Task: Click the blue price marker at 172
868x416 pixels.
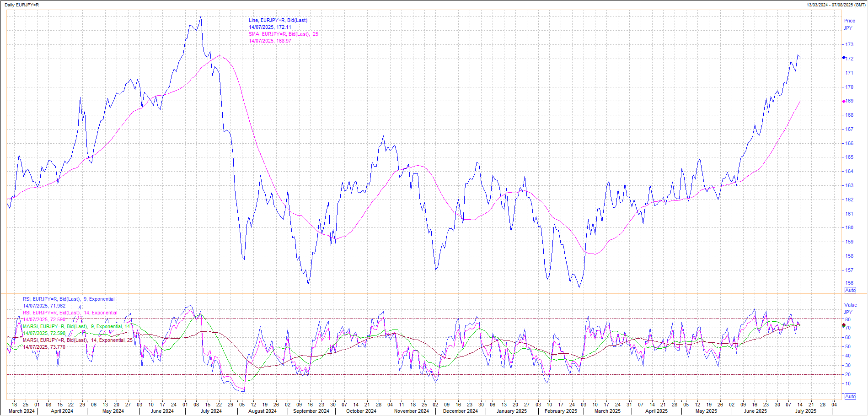Action: point(844,58)
